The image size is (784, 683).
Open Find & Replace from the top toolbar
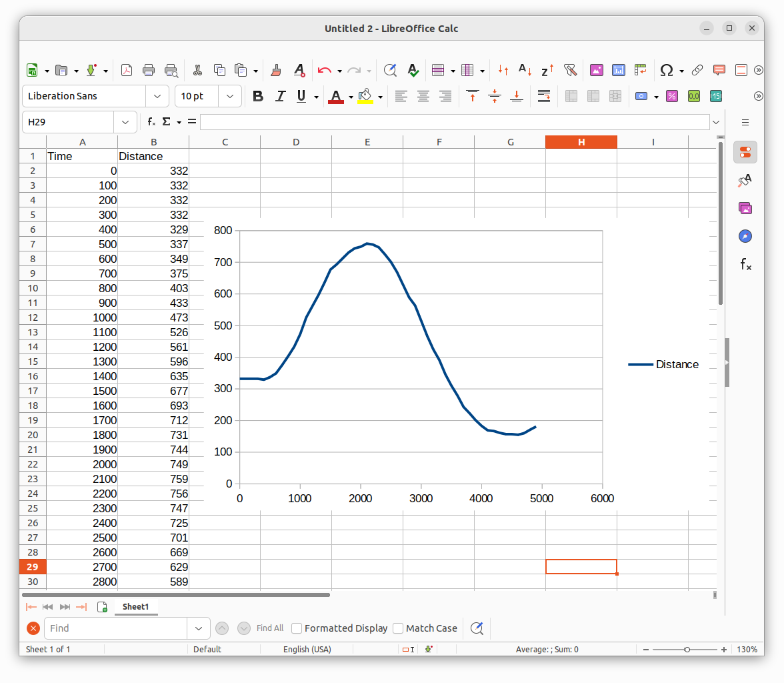pyautogui.click(x=390, y=71)
